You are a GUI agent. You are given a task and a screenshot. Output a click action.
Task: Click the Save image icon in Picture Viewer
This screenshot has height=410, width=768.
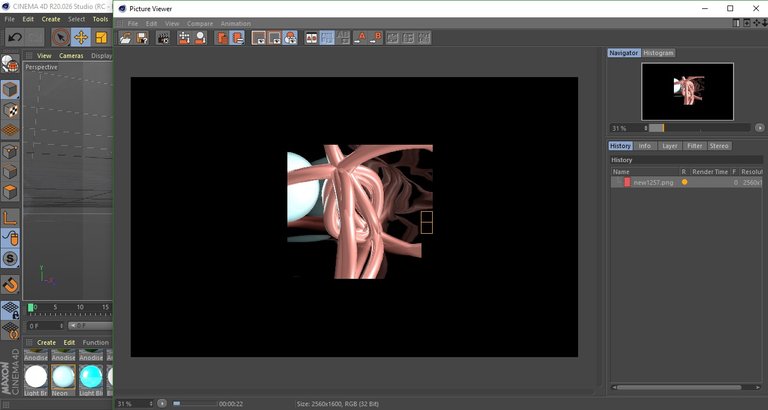point(142,38)
